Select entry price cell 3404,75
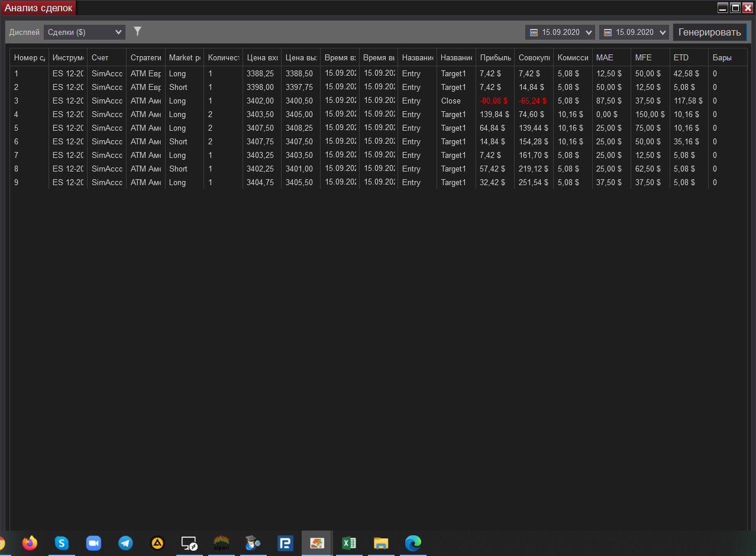This screenshot has height=556, width=756. [262, 182]
